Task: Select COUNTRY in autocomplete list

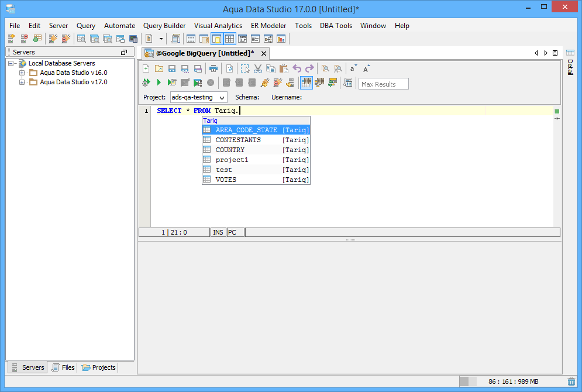Action: click(256, 150)
